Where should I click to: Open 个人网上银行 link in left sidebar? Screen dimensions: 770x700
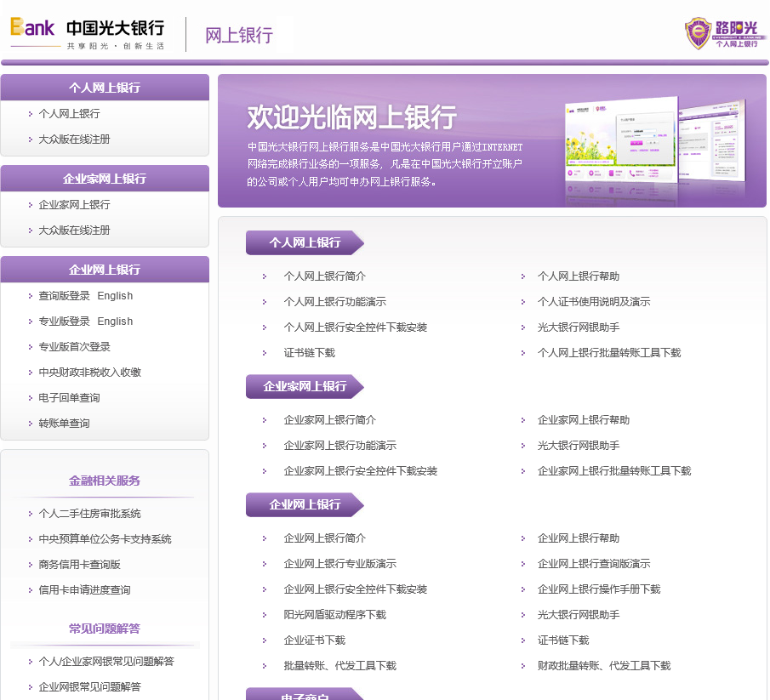click(69, 114)
